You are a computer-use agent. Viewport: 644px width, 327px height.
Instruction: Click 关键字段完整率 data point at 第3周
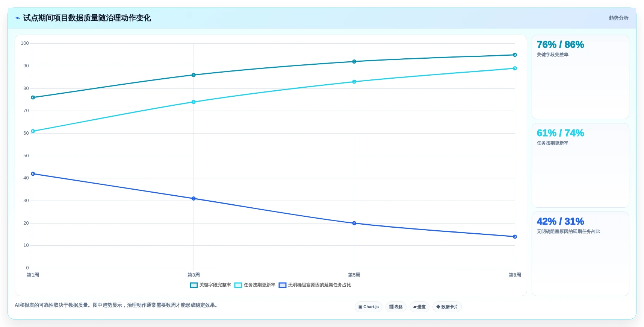point(194,75)
